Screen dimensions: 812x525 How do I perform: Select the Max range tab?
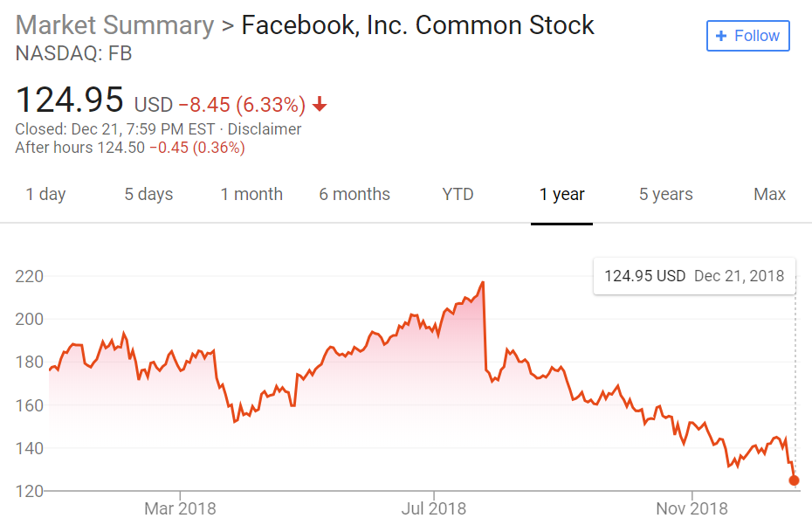click(769, 194)
